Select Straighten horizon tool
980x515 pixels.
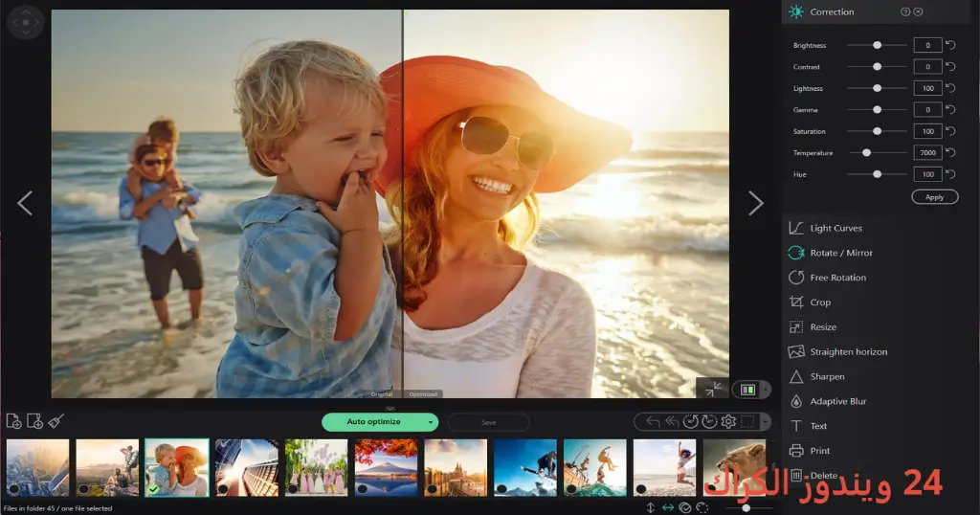click(x=837, y=352)
